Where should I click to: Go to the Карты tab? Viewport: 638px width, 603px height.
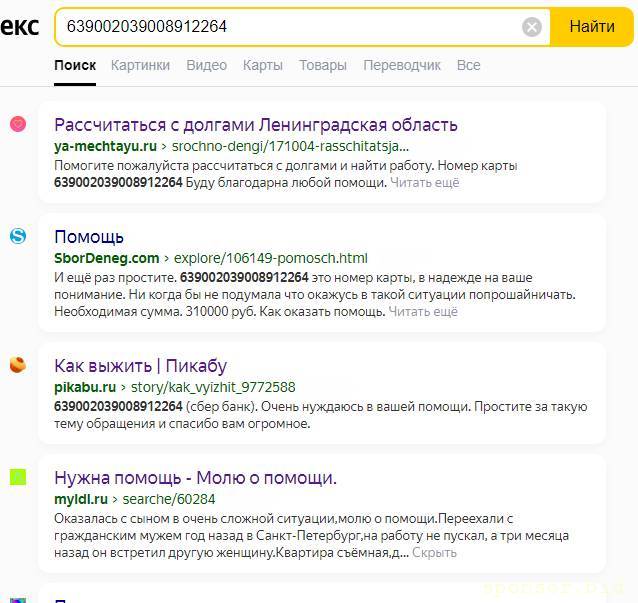262,65
